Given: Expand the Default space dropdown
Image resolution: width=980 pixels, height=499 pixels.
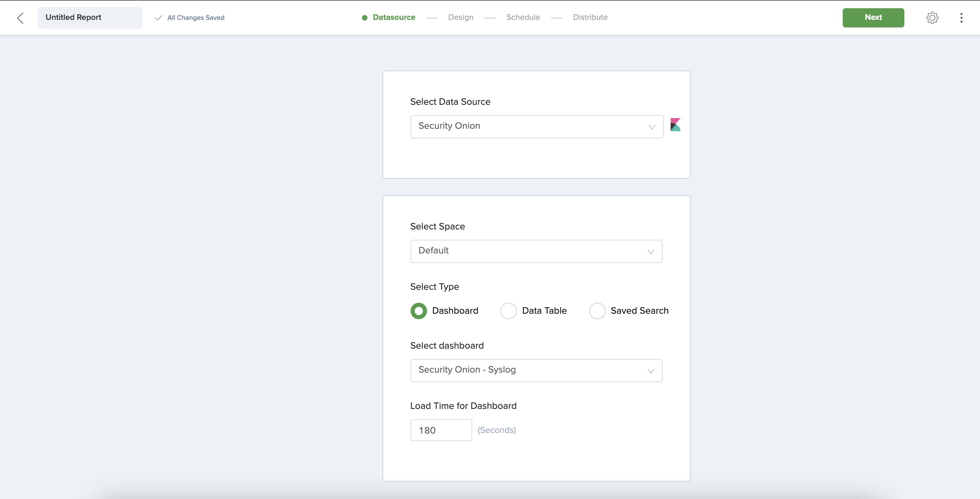Looking at the screenshot, I should tap(532, 251).
